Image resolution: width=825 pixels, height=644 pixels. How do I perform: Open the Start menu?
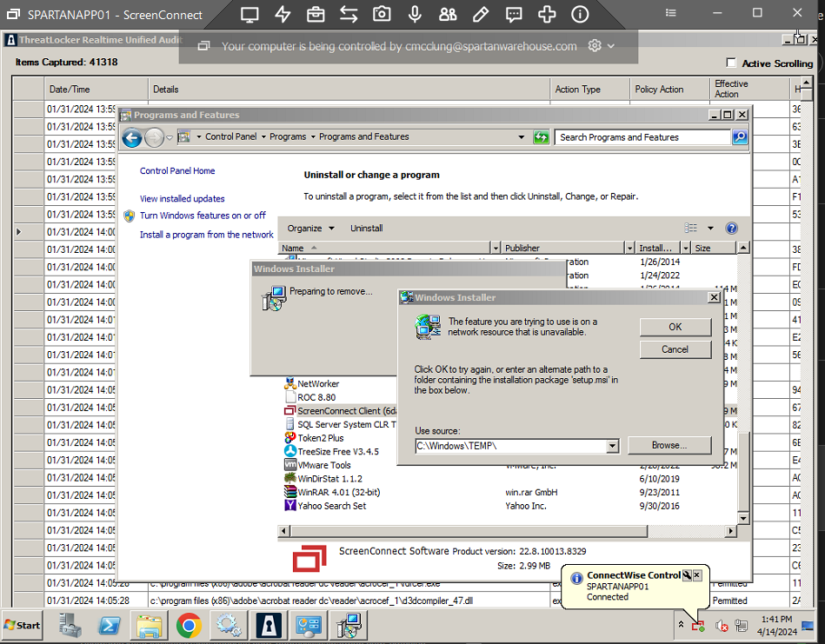[x=22, y=625]
